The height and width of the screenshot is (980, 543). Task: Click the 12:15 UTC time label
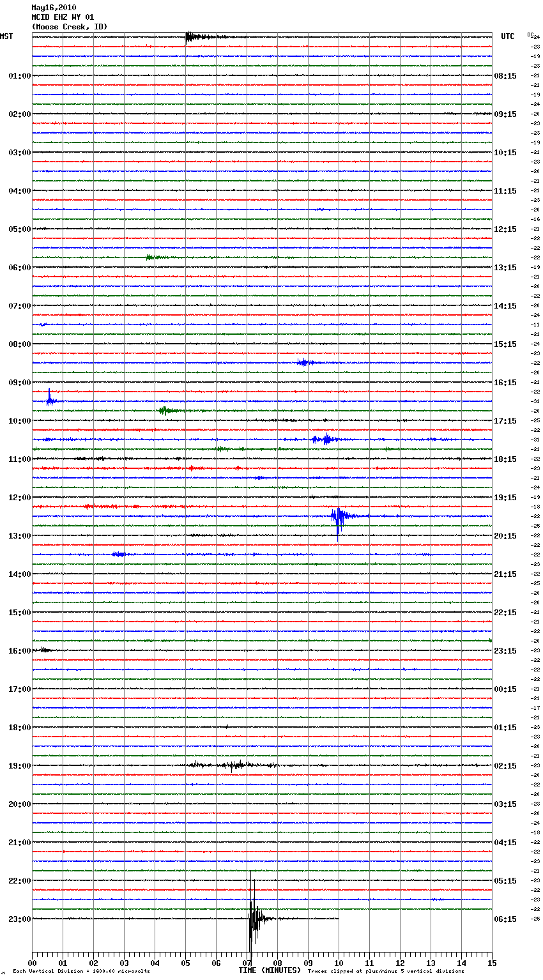[505, 229]
